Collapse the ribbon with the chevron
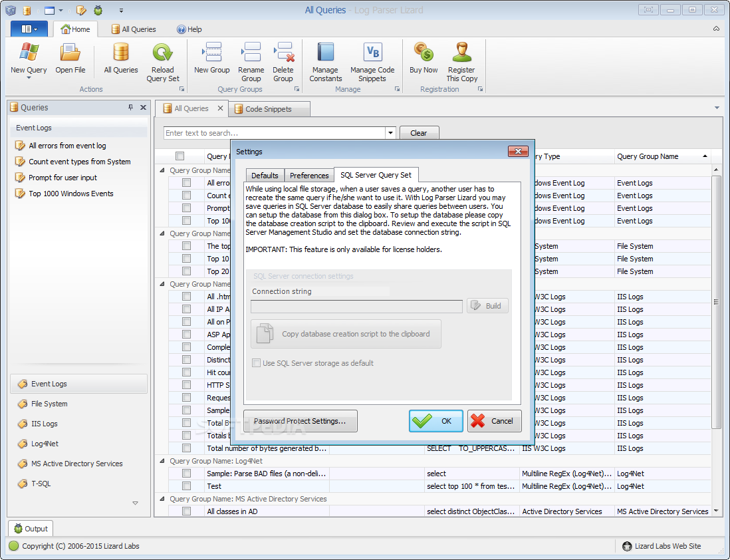 (x=716, y=29)
